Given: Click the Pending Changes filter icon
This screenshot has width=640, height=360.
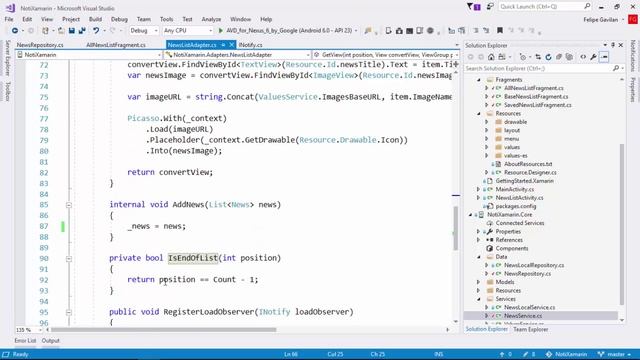Looking at the screenshot, I should [523, 57].
